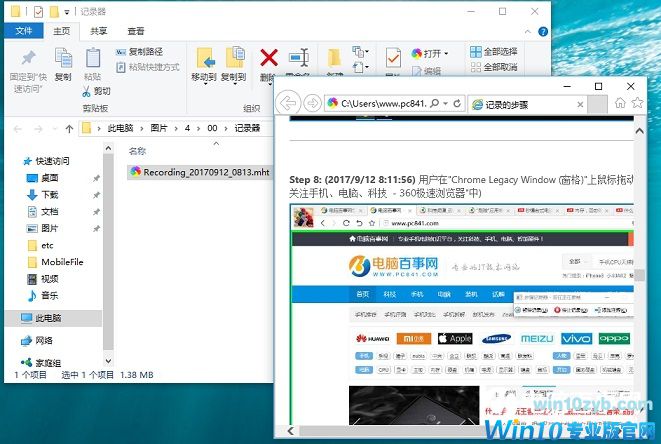661x444 pixels.
Task: Open the File (文件) ribbon tab
Action: pos(24,31)
